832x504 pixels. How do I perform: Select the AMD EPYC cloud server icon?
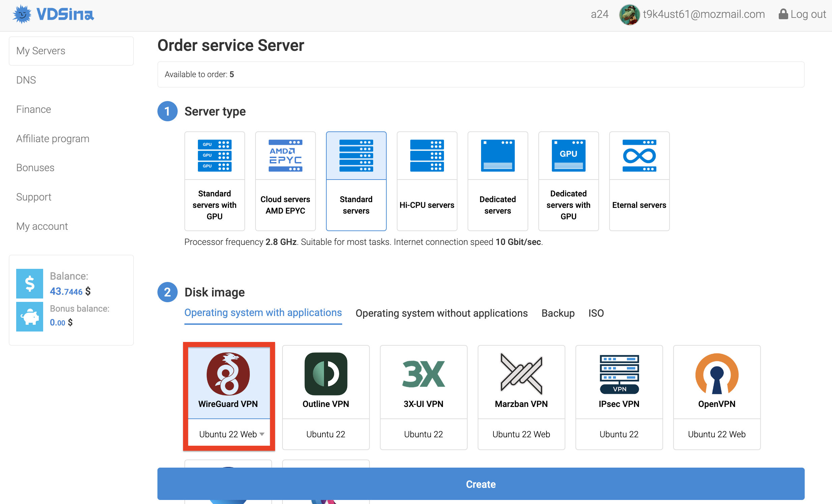point(285,156)
